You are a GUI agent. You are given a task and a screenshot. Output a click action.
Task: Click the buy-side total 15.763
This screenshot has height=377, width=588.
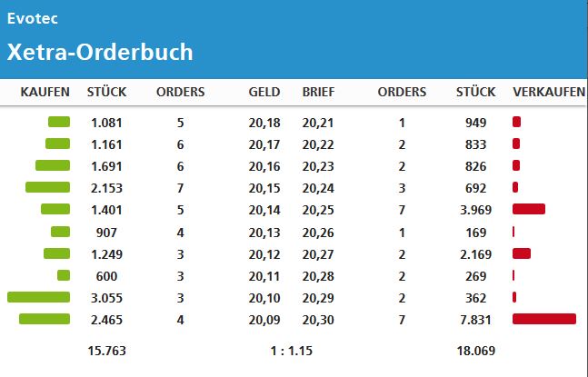click(x=106, y=350)
